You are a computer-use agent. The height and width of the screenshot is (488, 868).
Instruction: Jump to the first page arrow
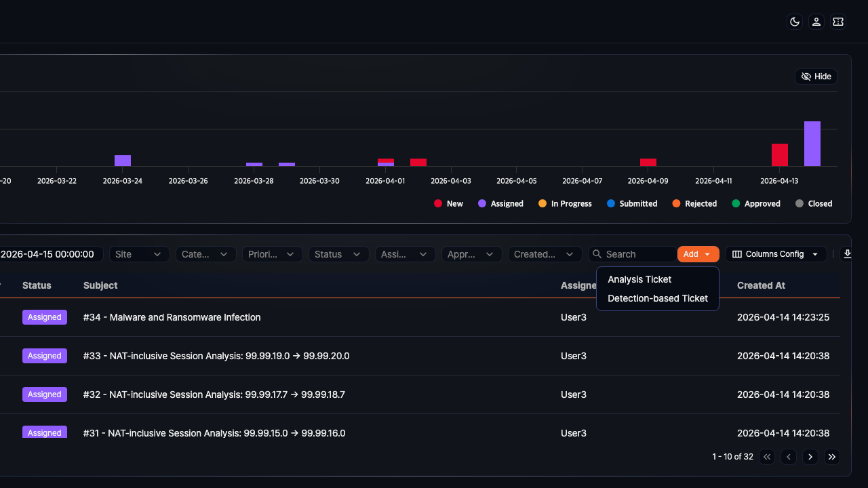click(x=767, y=457)
